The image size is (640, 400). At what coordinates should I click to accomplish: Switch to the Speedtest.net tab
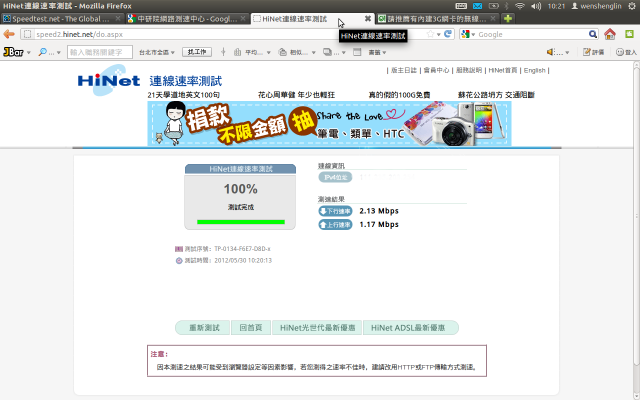[x=62, y=19]
